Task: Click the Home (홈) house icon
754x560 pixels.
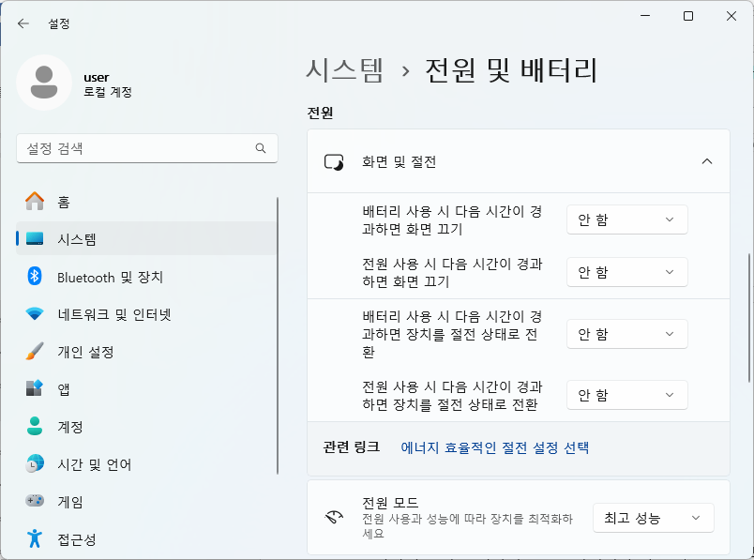Action: tap(35, 202)
